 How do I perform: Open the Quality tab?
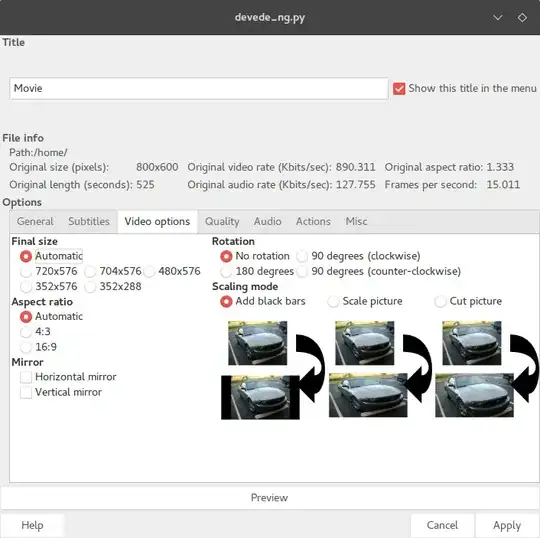coord(222,221)
